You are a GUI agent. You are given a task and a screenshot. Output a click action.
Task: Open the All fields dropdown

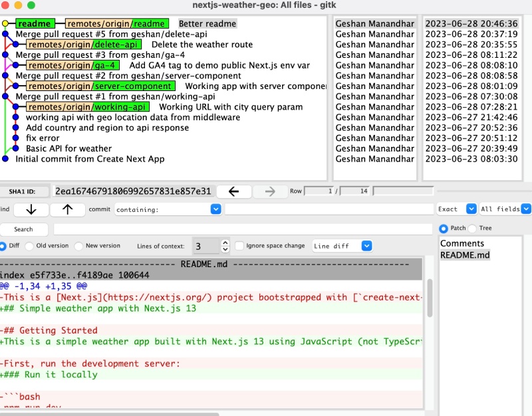(x=526, y=209)
